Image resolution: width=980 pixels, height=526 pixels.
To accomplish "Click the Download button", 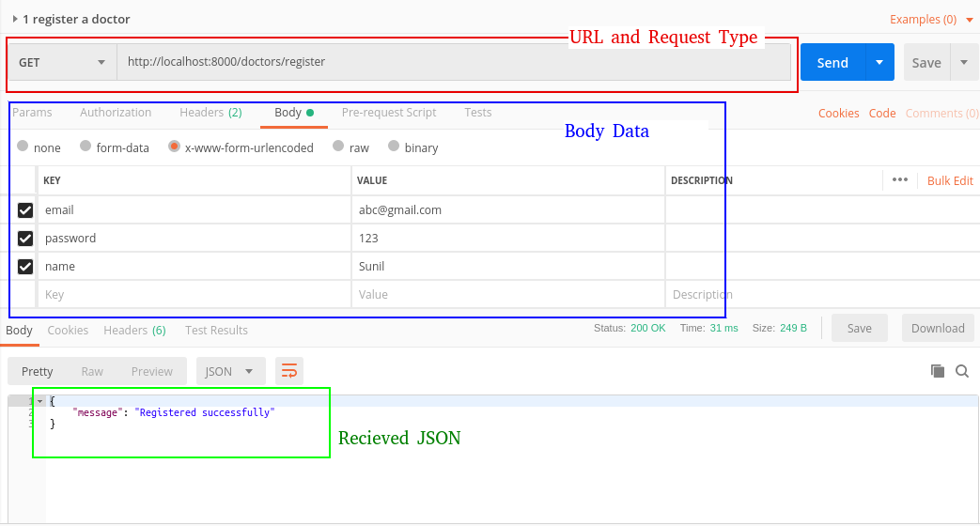I will click(x=938, y=328).
